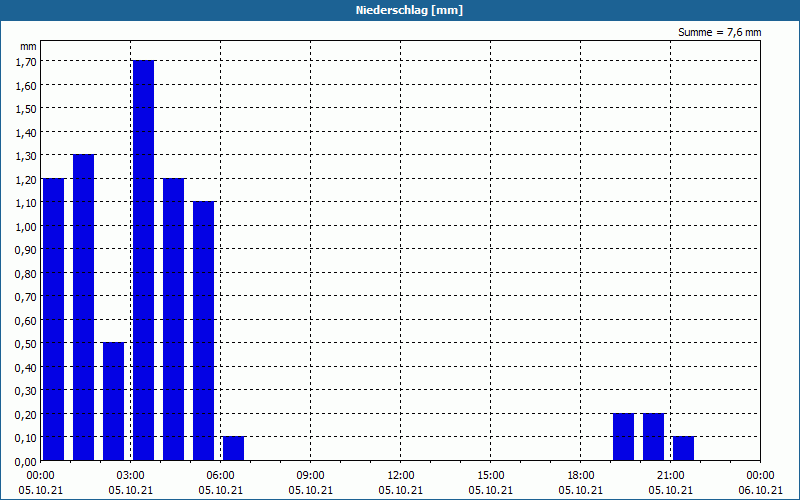Select the "05.10.21" date under 06:00
Image resolution: width=800 pixels, height=500 pixels.
220,490
